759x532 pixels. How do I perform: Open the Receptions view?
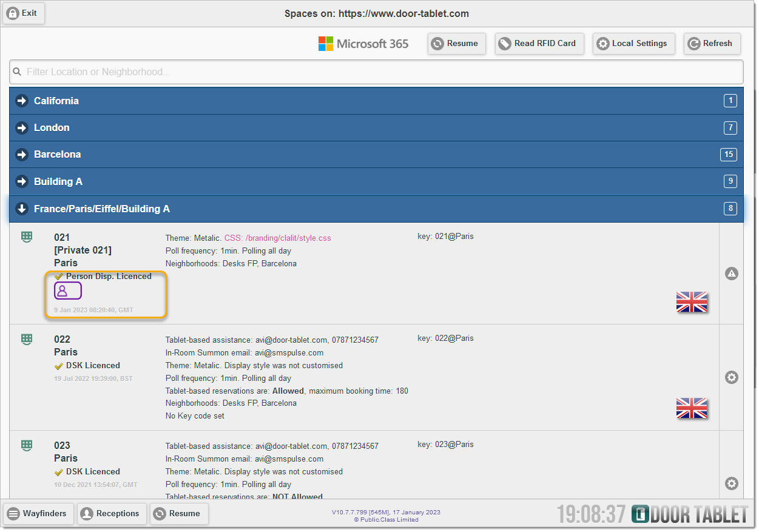[x=112, y=513]
